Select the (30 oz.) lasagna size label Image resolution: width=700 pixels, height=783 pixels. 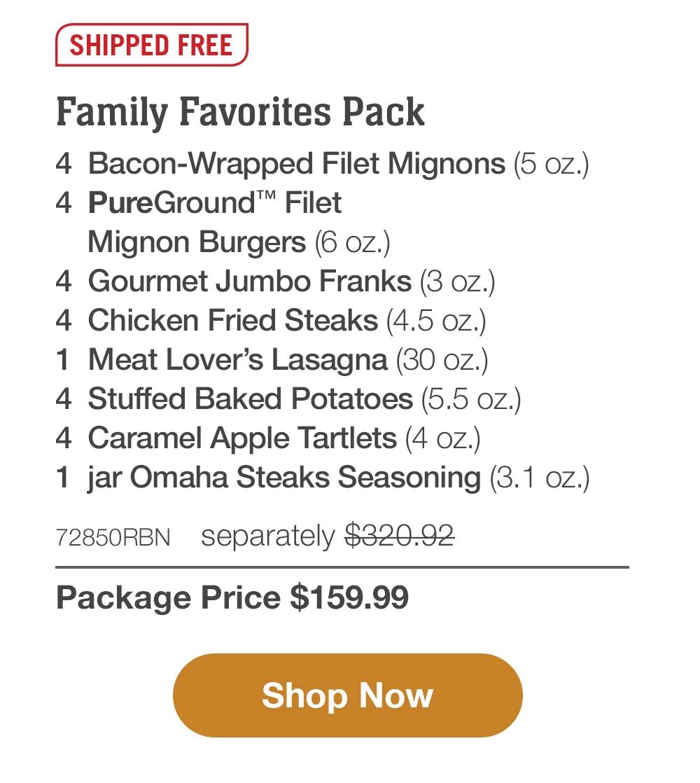442,360
